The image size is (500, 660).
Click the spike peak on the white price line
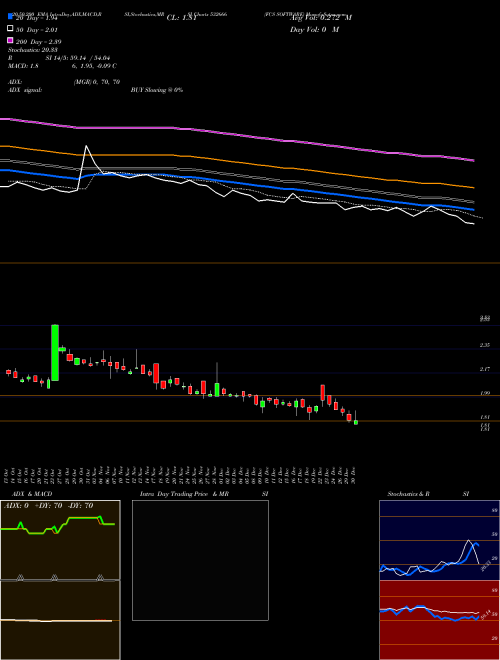coord(86,146)
